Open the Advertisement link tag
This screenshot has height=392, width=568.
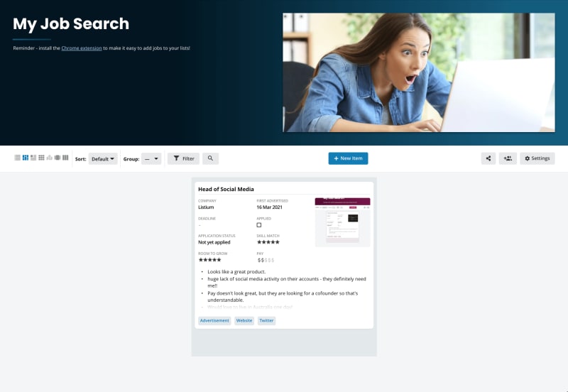click(x=214, y=321)
